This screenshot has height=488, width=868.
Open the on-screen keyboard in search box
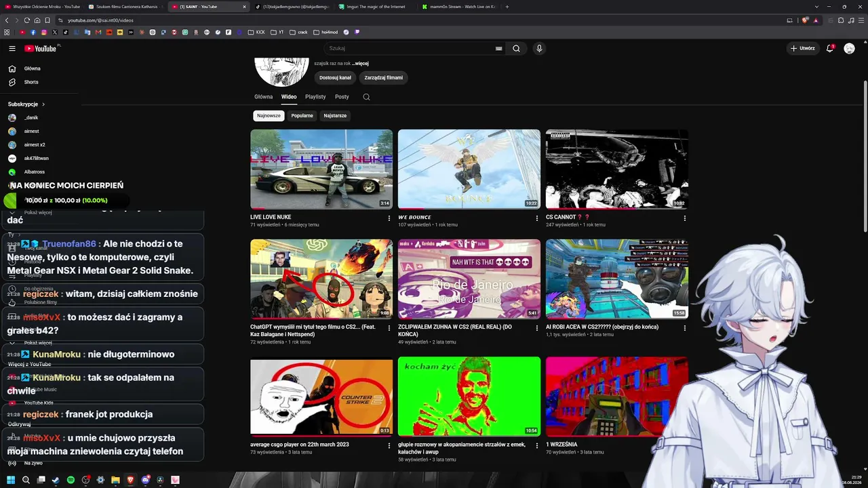pyautogui.click(x=499, y=49)
